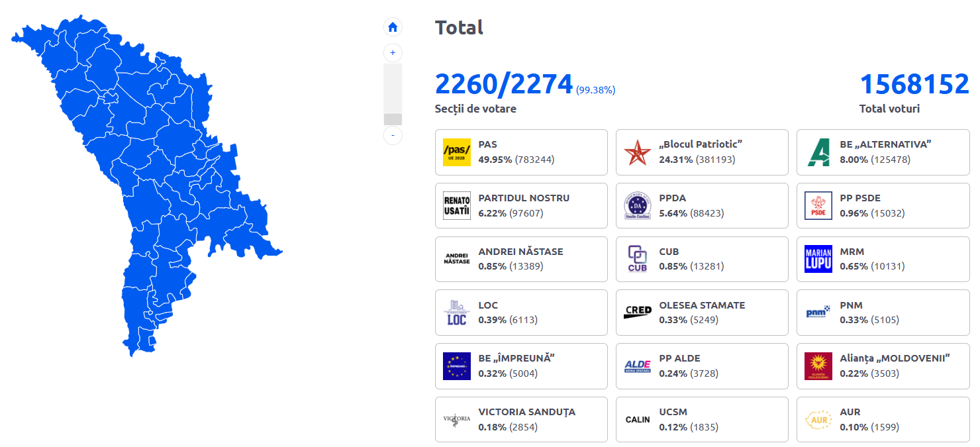Click the map home reset icon

[x=393, y=27]
